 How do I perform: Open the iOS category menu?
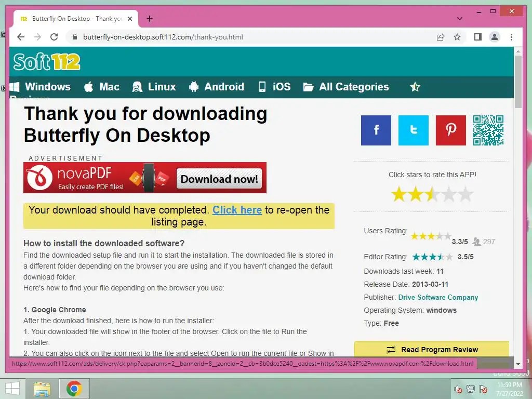[x=274, y=87]
